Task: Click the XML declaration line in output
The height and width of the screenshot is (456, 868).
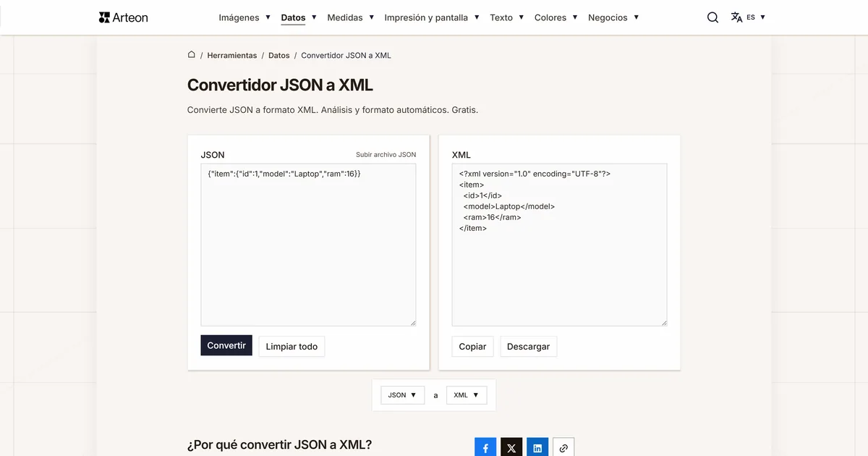Action: click(x=535, y=174)
